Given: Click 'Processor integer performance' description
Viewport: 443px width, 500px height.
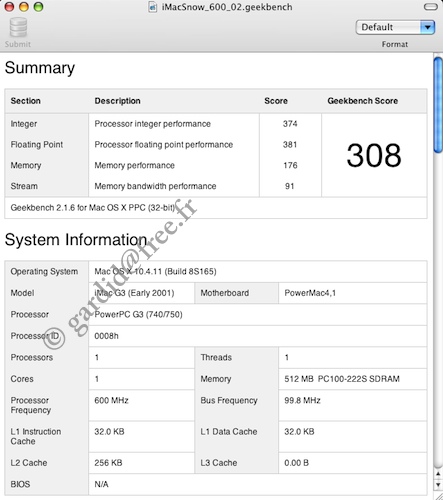Looking at the screenshot, I should coord(153,124).
